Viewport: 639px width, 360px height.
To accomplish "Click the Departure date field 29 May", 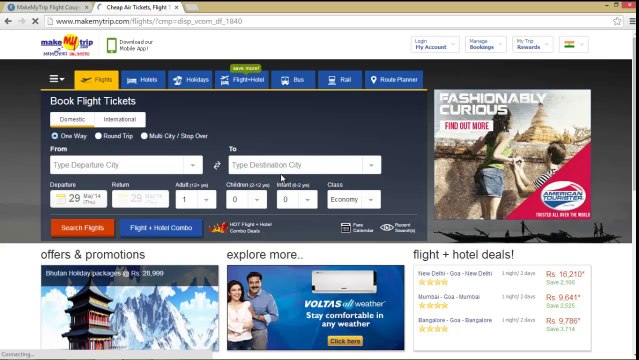I will pyautogui.click(x=79, y=199).
